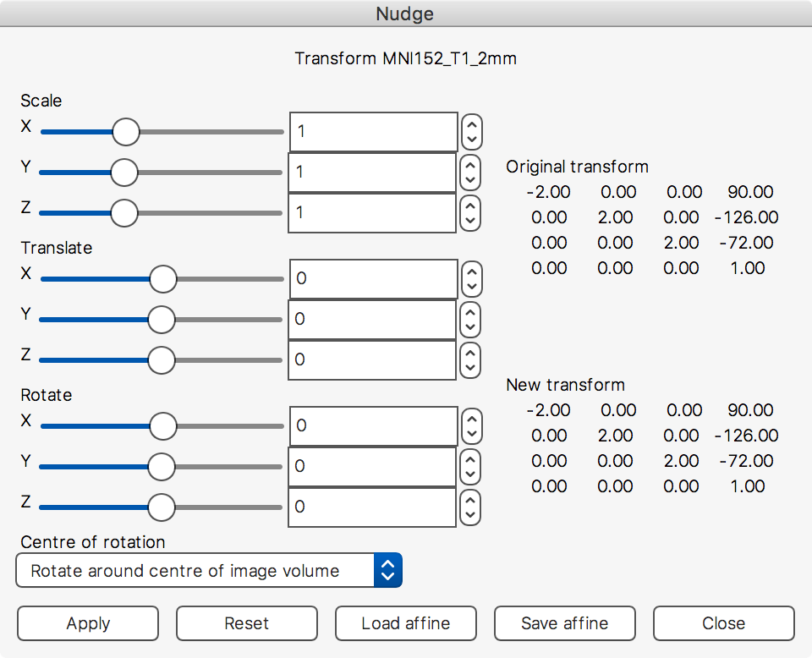
Task: Focus the Rotate Y value field
Action: (373, 466)
